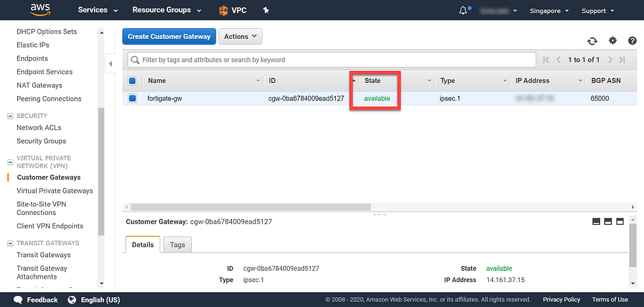Open the Name column dropdown arrow

click(x=258, y=81)
